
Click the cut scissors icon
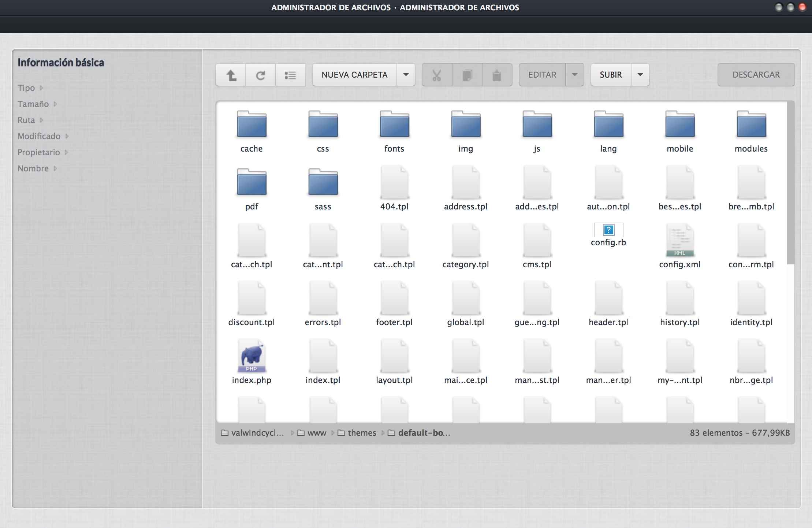[437, 75]
